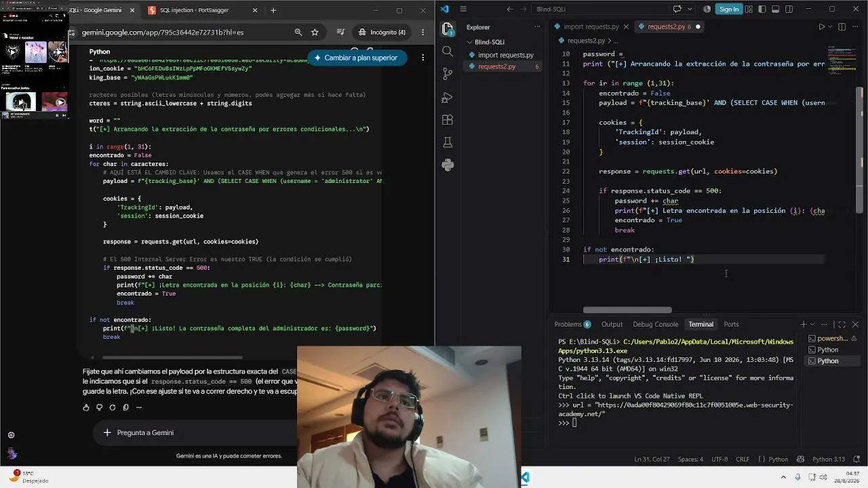Click the zoom magnifier in Chrome address bar
Screen dimensions: 868x488
point(298,32)
